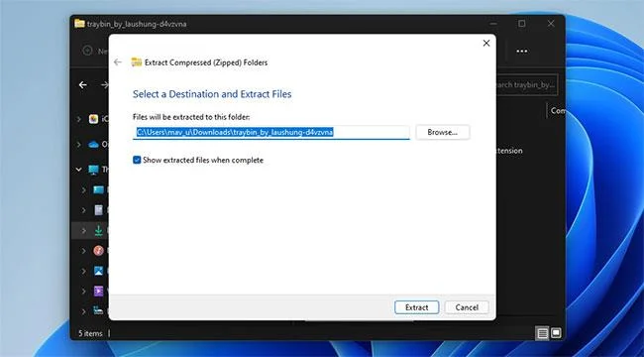Cancel the extraction dialog
The height and width of the screenshot is (357, 644).
[x=467, y=307]
